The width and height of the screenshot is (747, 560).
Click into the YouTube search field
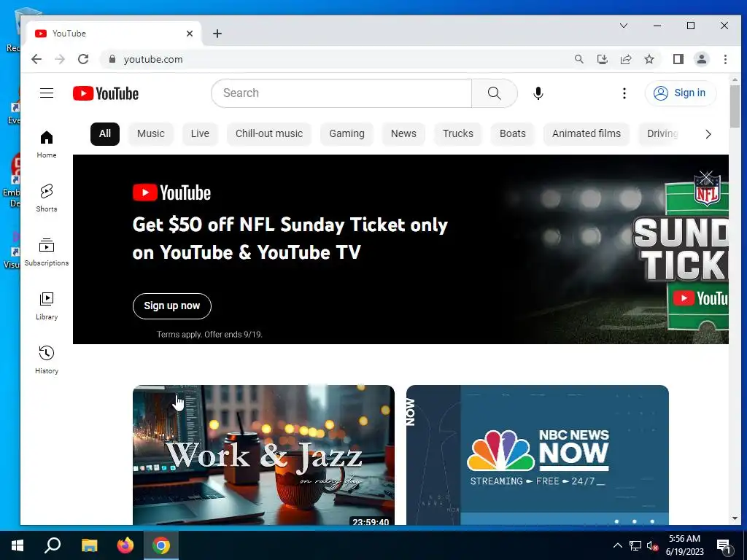point(341,93)
